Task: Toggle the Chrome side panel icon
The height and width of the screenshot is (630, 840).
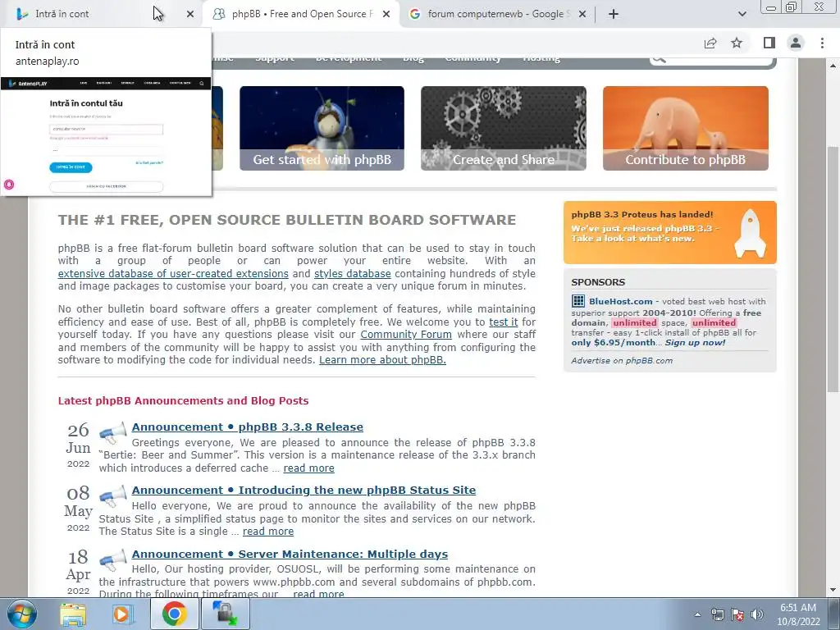Action: [769, 43]
